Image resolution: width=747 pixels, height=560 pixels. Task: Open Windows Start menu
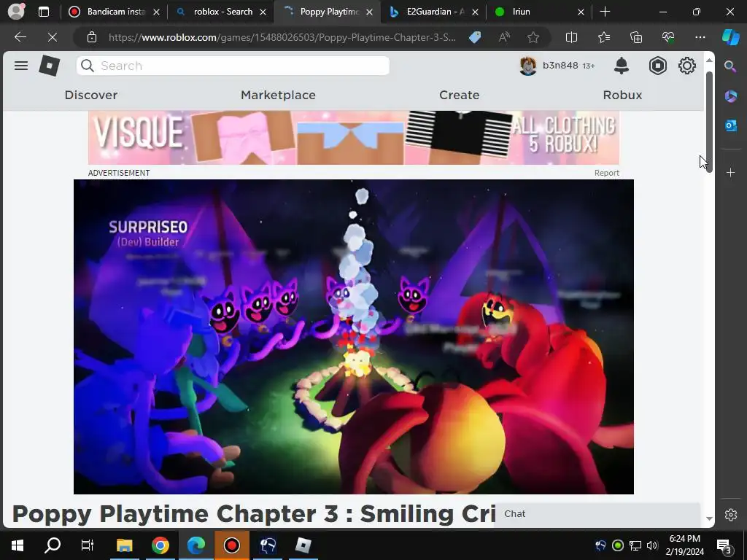coord(18,545)
